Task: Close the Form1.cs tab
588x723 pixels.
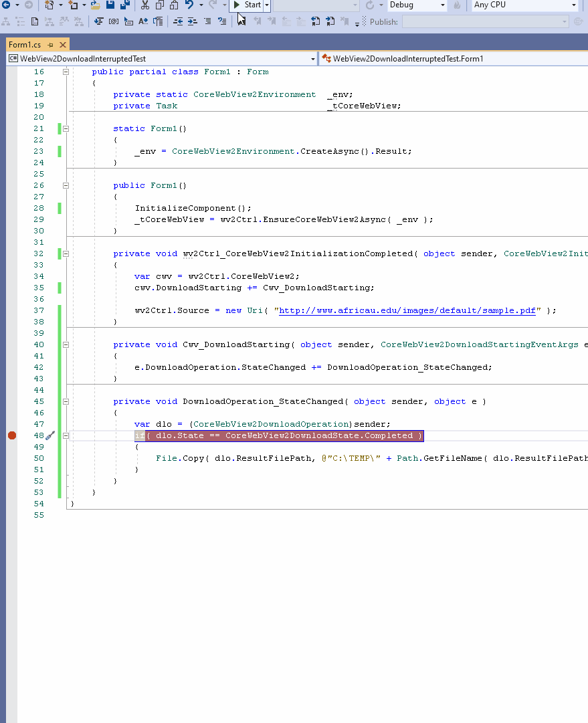Action: point(63,45)
